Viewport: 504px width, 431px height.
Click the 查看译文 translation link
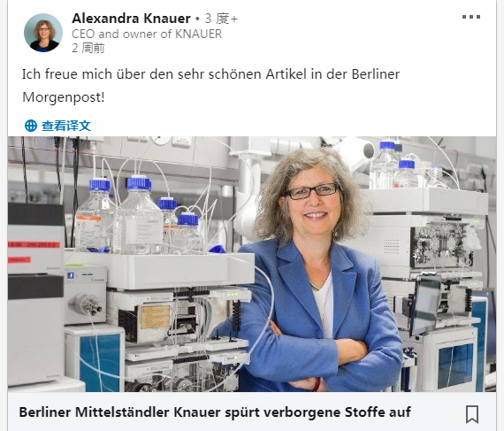[66, 126]
